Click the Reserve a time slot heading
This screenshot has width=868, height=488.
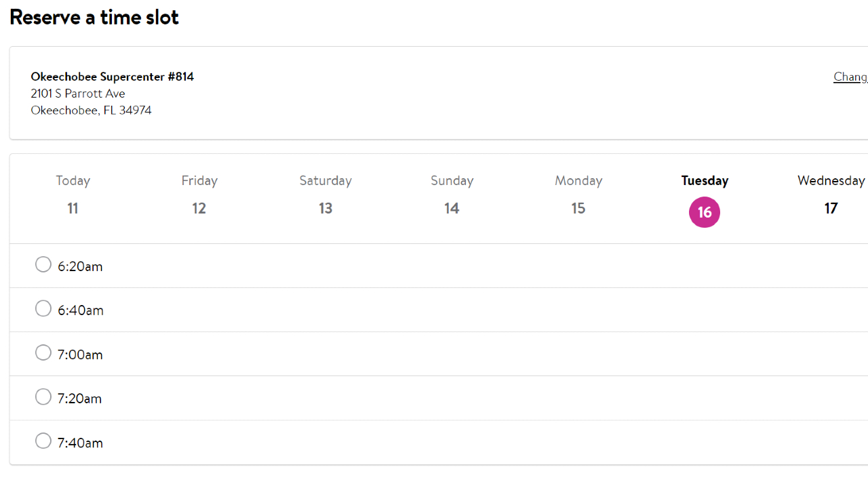click(94, 17)
